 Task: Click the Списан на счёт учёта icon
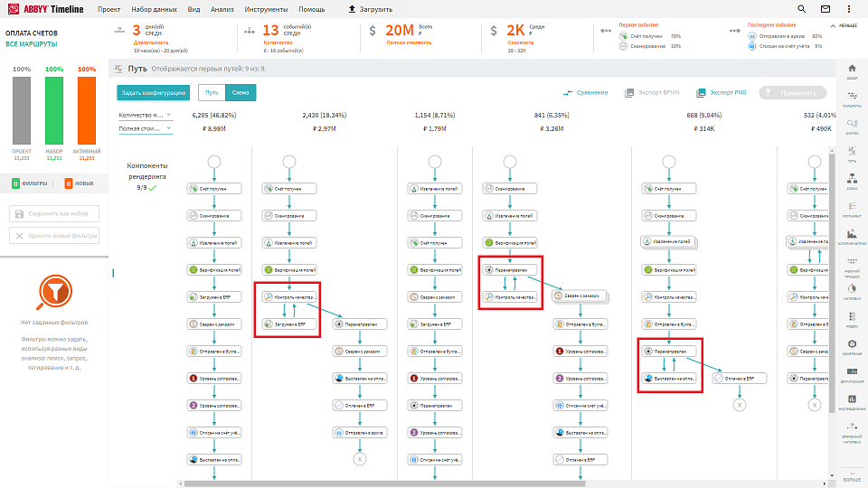(751, 46)
